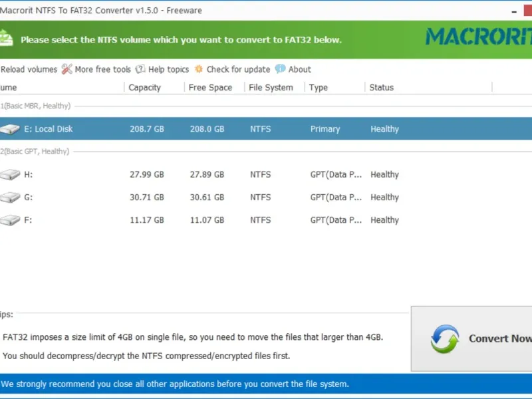The image size is (532, 399).
Task: Click NTFS file system in F: row
Action: click(260, 220)
